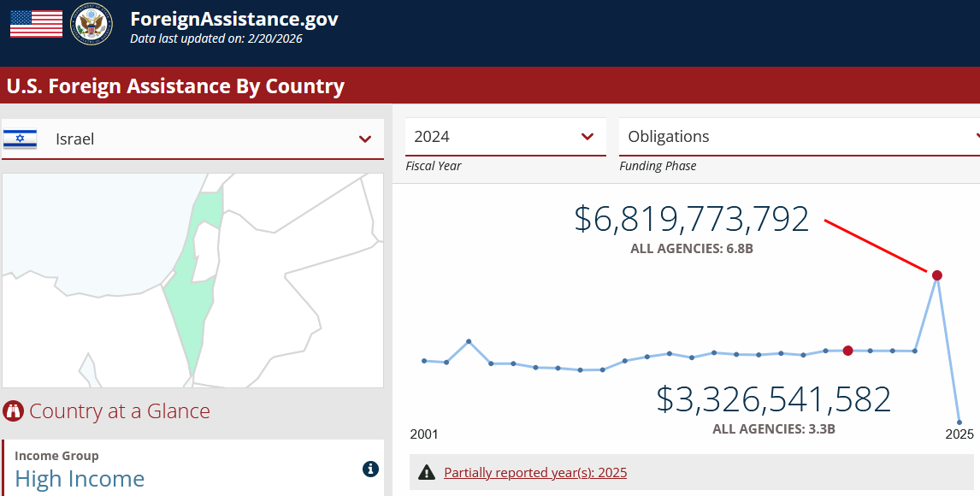Click the warning triangle icon for partial data
The width and height of the screenshot is (980, 496).
pos(427,473)
